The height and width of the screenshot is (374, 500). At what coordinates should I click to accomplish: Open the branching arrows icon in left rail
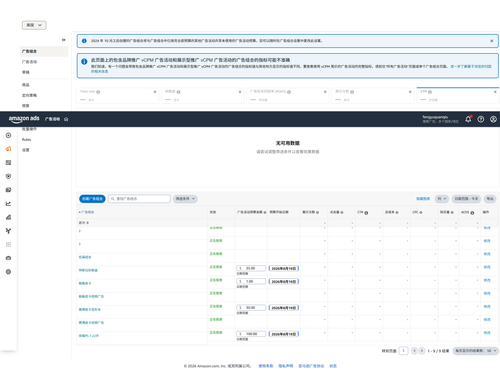click(8, 231)
